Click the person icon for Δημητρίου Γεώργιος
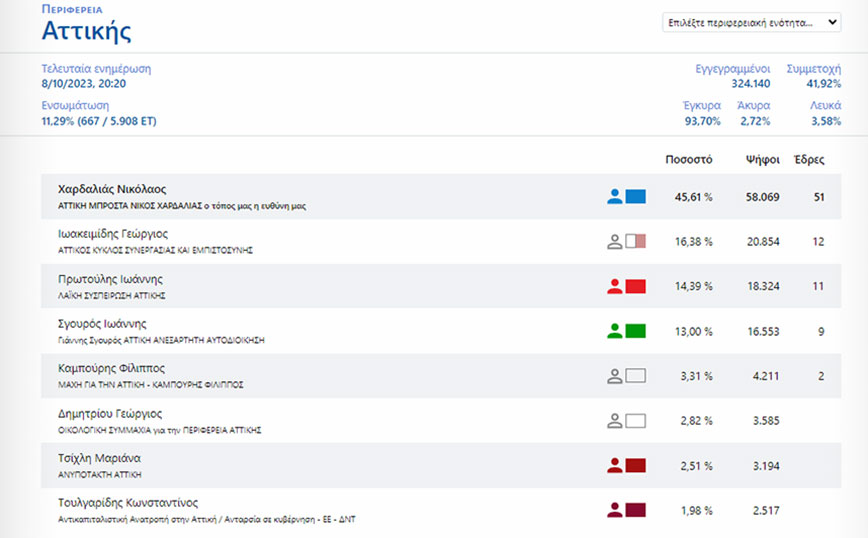This screenshot has width=868, height=538. click(x=614, y=421)
